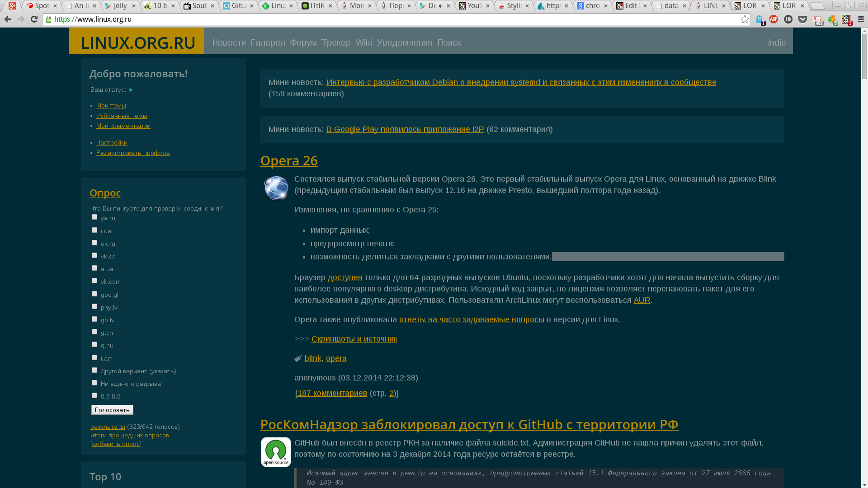Go back with the browser back arrow
This screenshot has height=488, width=868.
click(8, 19)
